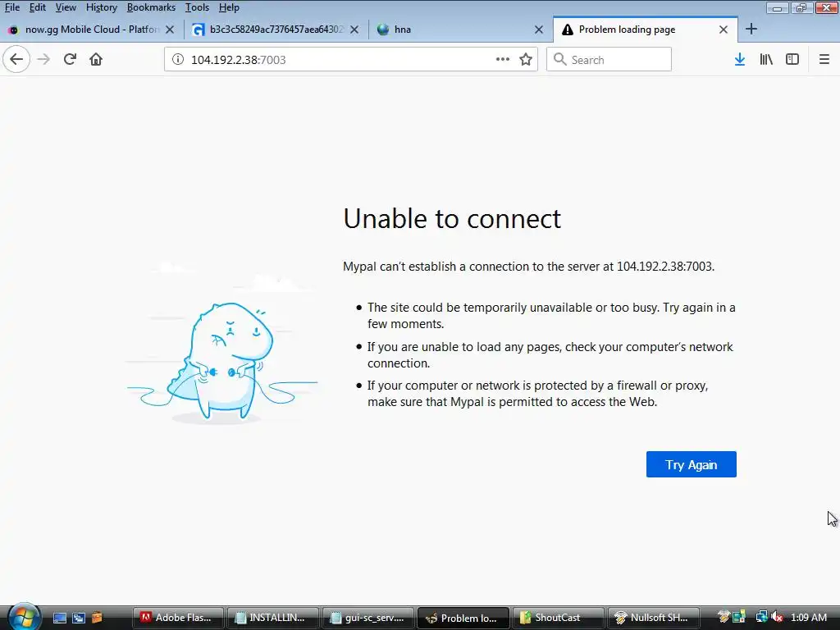Reload the current page
Viewport: 840px width, 630px height.
(x=70, y=59)
